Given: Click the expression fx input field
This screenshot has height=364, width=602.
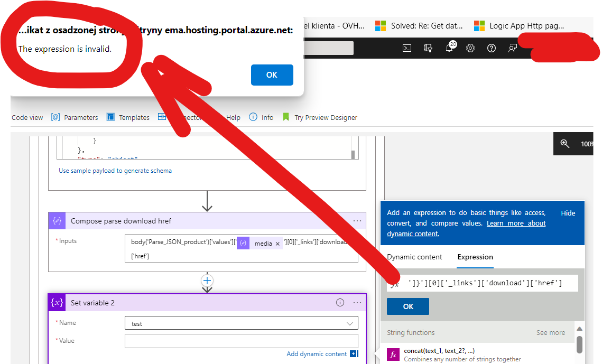Looking at the screenshot, I should click(x=482, y=283).
